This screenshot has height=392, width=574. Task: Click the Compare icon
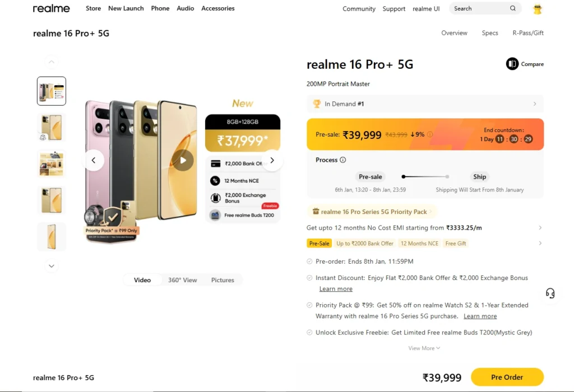pos(512,64)
